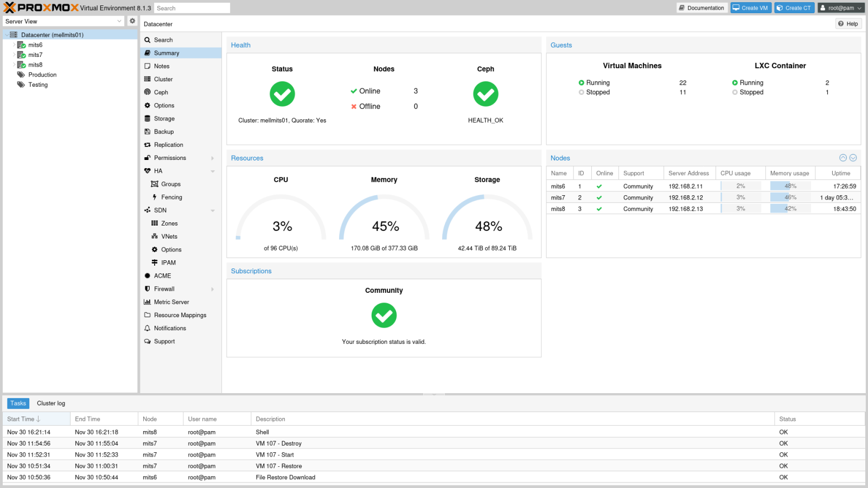
Task: Select the IPAM entry under SDN
Action: [x=168, y=262]
